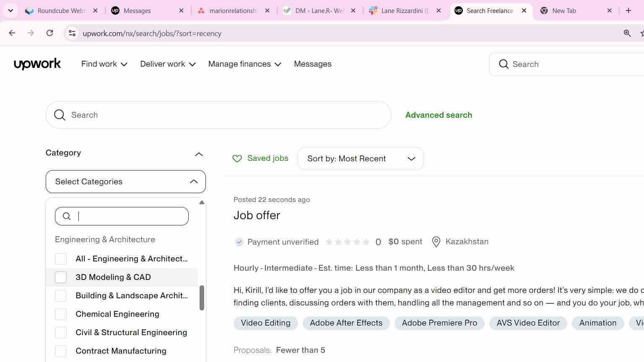
Task: Click the tab search dropdown arrow icon
Action: 10,10
